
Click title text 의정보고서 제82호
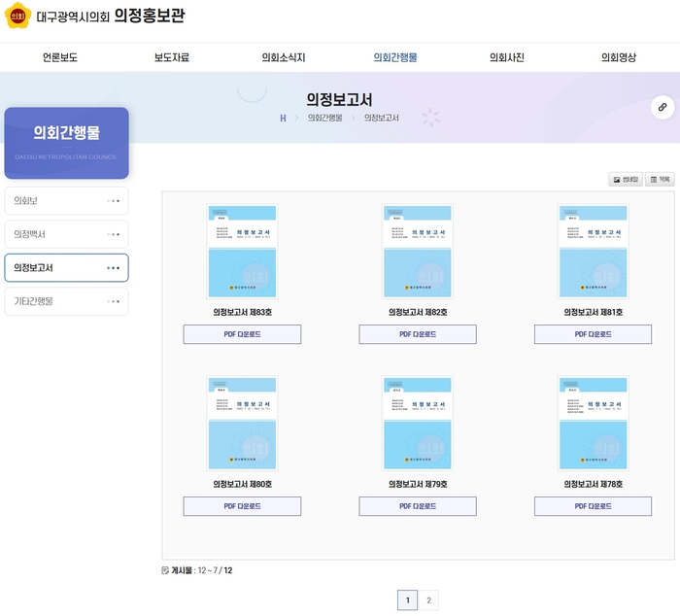tap(418, 312)
